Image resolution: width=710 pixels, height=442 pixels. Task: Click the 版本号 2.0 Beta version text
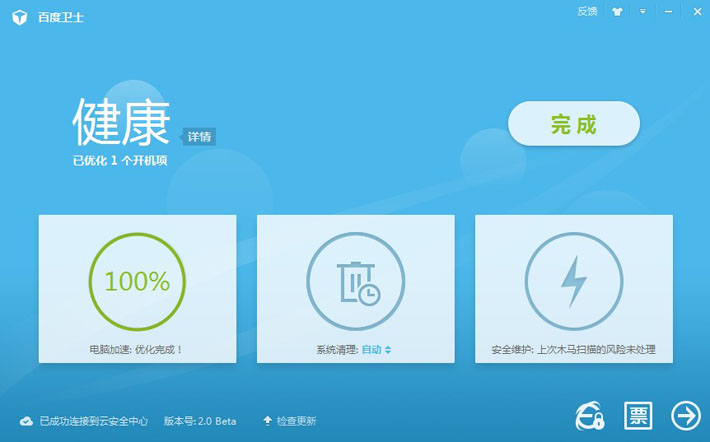click(x=200, y=421)
